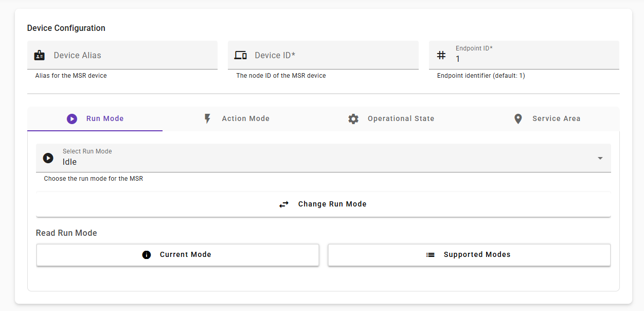Click the Current Mode button
This screenshot has width=644, height=311.
tap(177, 255)
